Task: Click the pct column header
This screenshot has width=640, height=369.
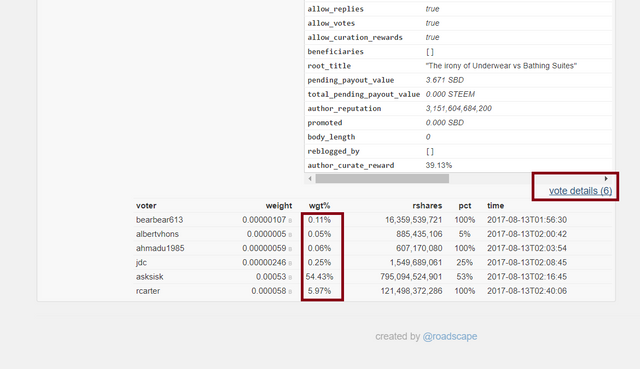Action: 464,206
